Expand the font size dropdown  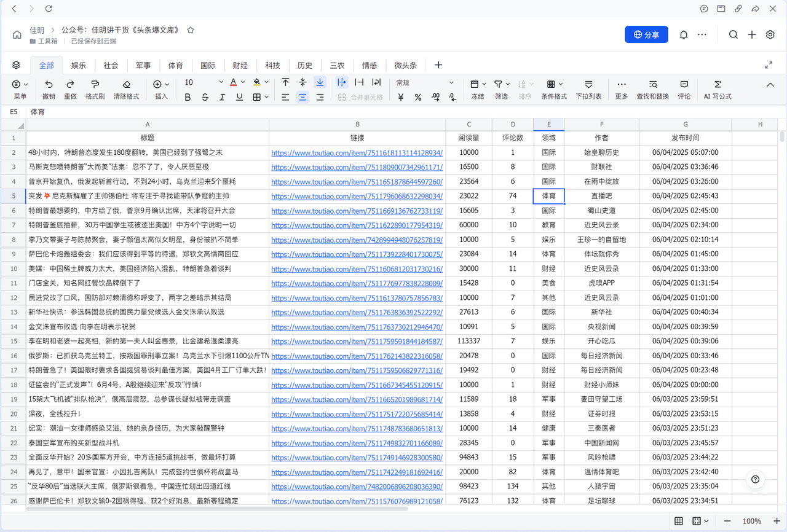[x=221, y=82]
